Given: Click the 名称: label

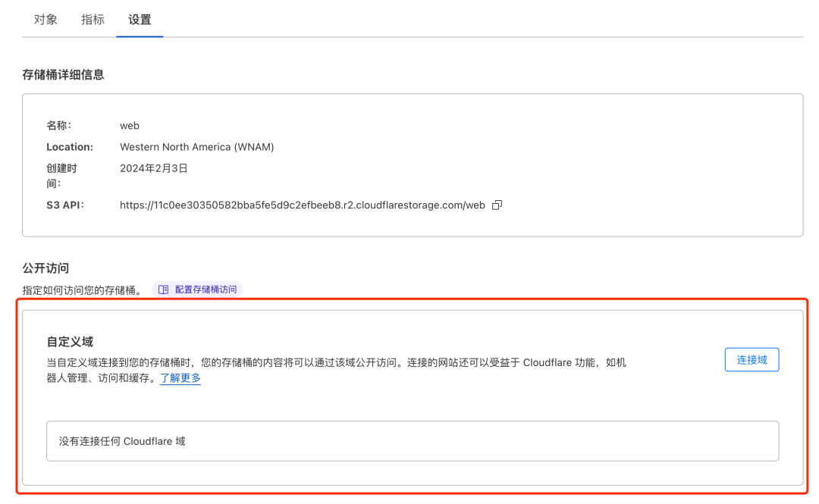Looking at the screenshot, I should click(x=58, y=125).
